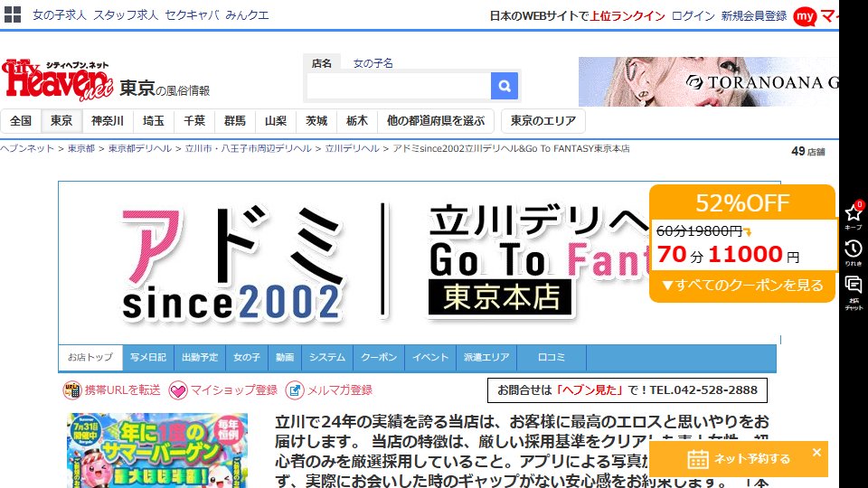Open 他の都道府県を選ぶ dropdown
This screenshot has width=868, height=488.
(436, 120)
